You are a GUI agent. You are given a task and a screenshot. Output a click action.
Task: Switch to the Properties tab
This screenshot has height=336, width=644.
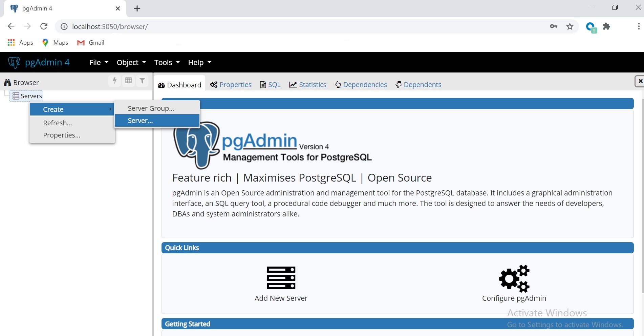pos(231,85)
